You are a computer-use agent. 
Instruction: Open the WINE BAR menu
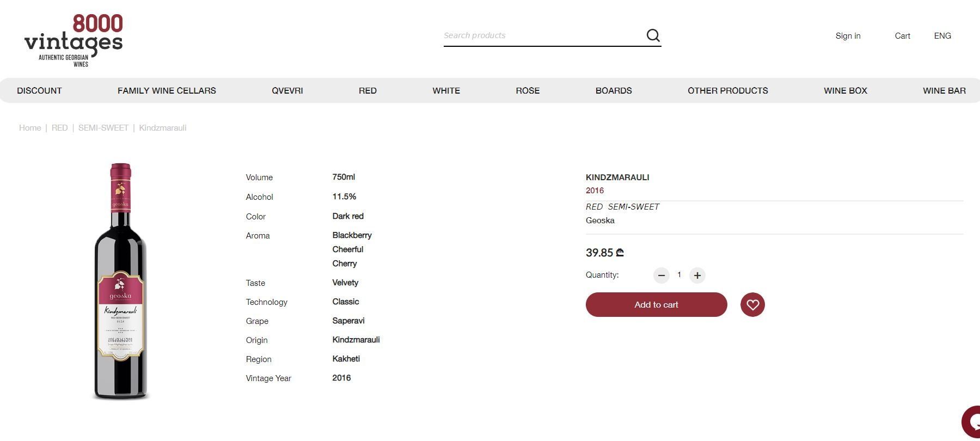click(945, 91)
